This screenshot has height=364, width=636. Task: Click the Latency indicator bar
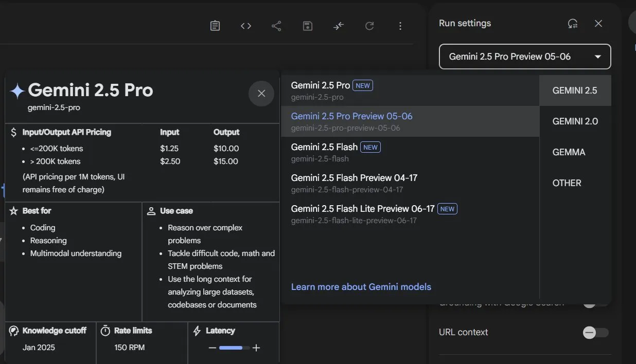[x=235, y=348]
